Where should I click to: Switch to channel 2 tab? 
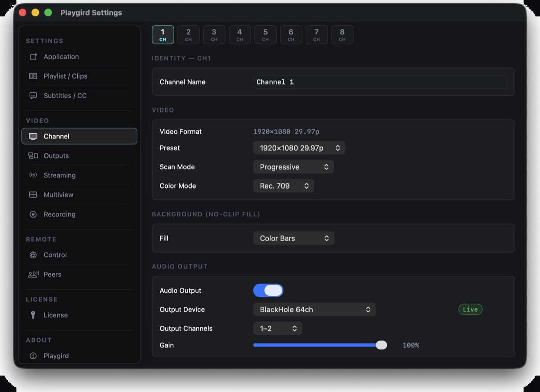pyautogui.click(x=188, y=35)
